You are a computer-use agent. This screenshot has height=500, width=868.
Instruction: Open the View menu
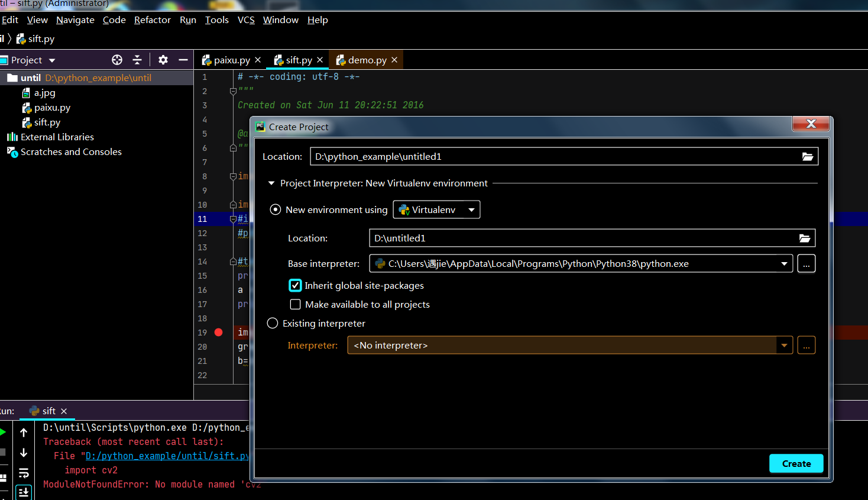tap(37, 20)
